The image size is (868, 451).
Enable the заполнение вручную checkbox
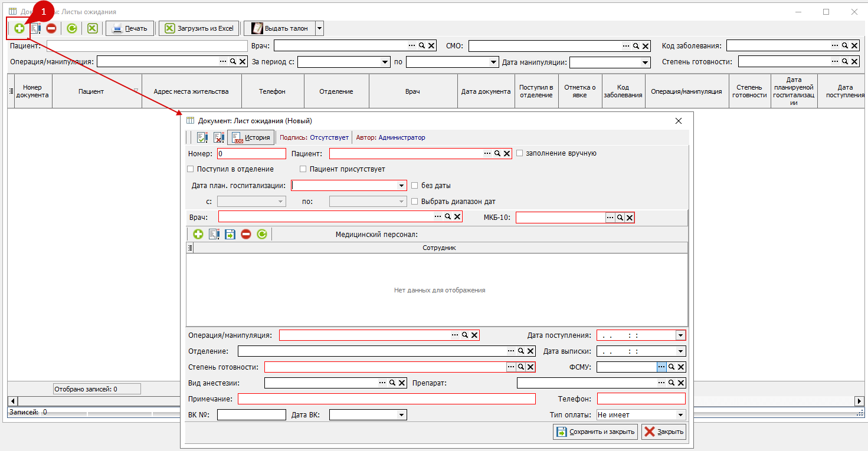pos(520,153)
